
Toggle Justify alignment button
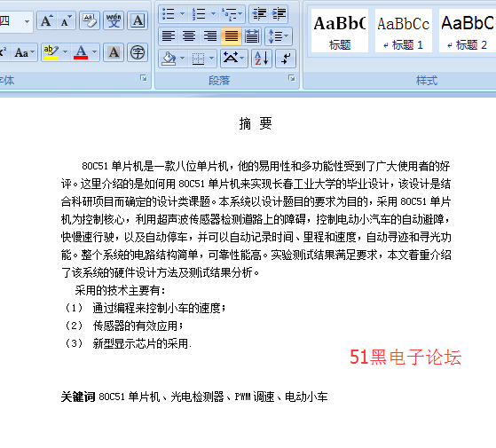(x=232, y=36)
